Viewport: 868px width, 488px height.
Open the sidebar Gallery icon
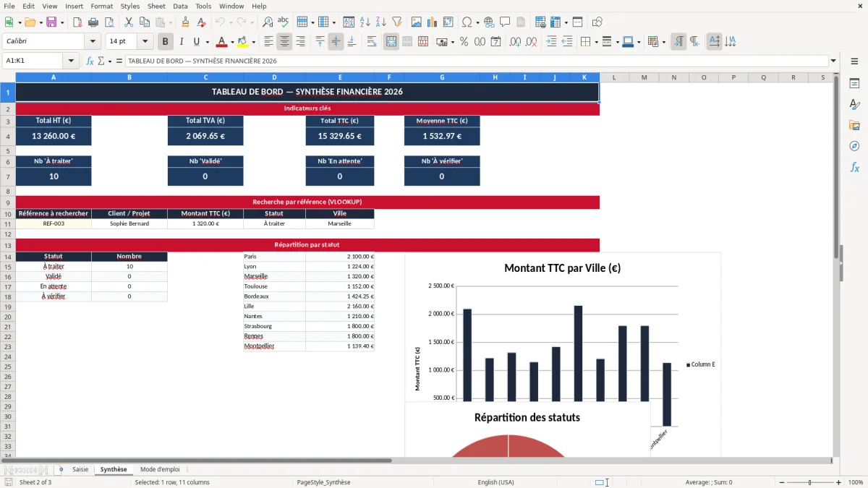854,126
